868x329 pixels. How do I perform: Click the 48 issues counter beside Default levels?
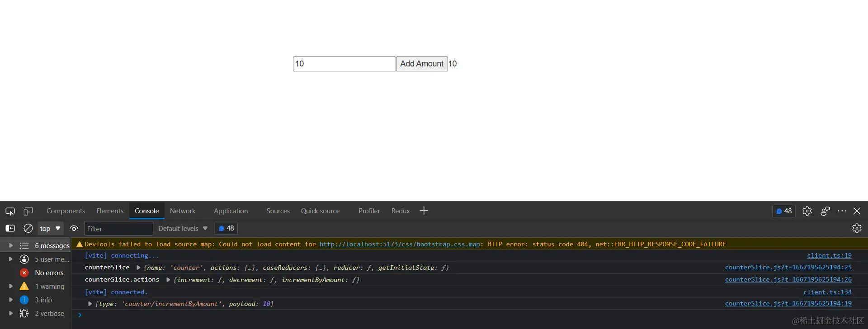coord(226,228)
